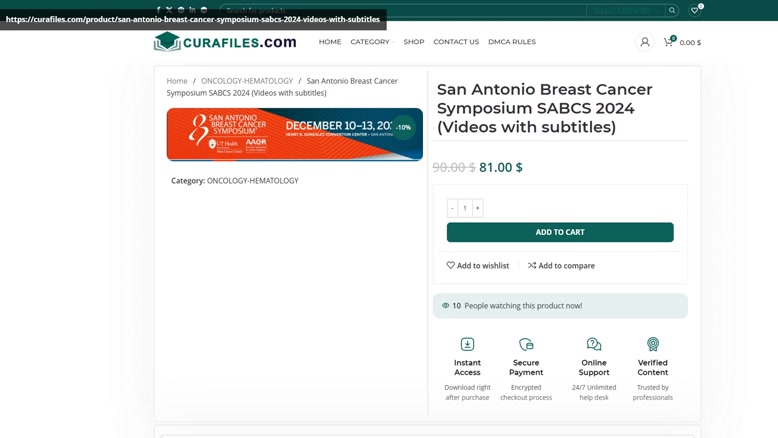
Task: Click the Verified Content badge icon
Action: (652, 344)
